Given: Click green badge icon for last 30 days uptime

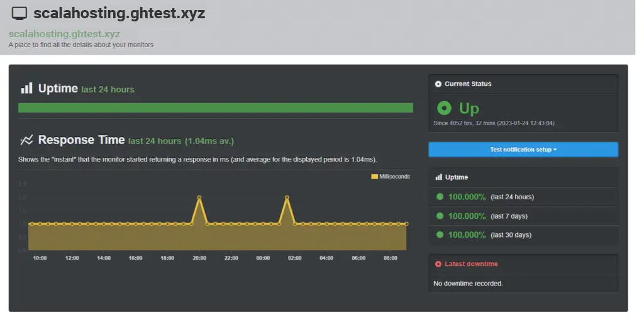Looking at the screenshot, I should tap(440, 235).
